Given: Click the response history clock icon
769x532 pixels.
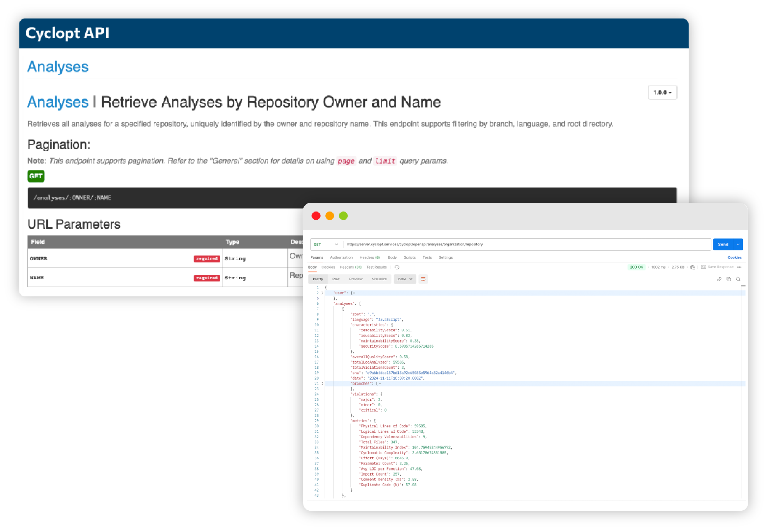Looking at the screenshot, I should click(x=397, y=267).
